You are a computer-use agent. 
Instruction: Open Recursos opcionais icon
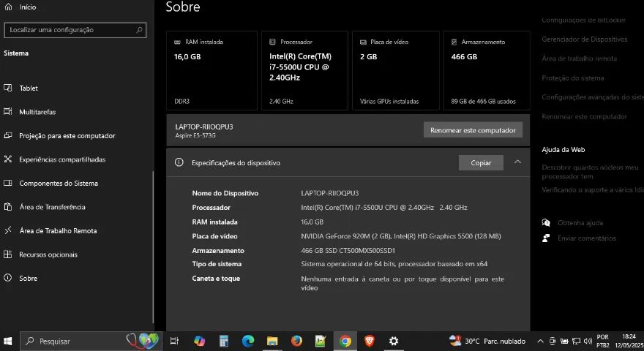tap(8, 254)
